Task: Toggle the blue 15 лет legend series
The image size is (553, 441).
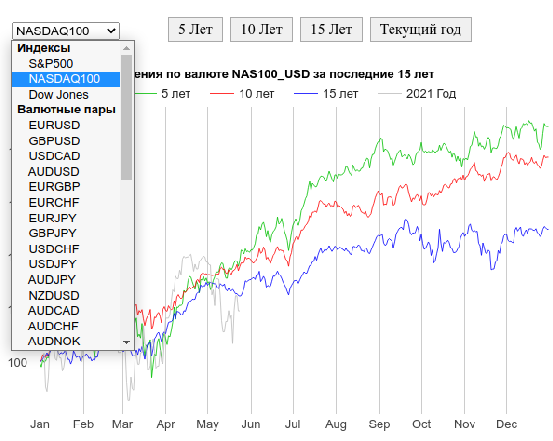Action: point(326,94)
